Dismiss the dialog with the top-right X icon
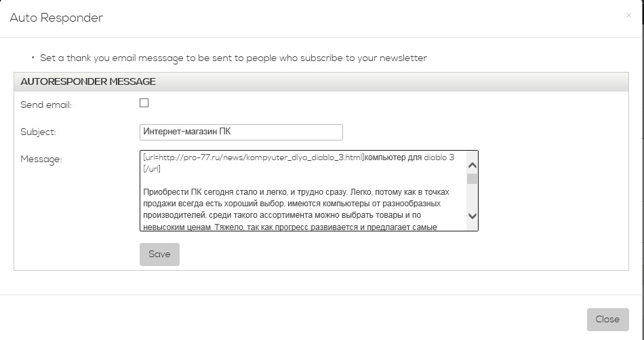The image size is (644, 340). coord(628,16)
